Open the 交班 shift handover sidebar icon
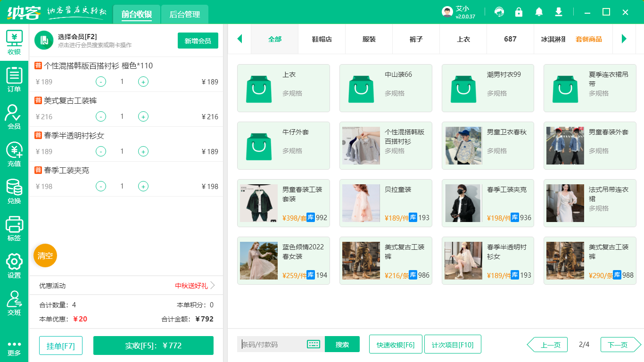Image resolution: width=644 pixels, height=362 pixels. pyautogui.click(x=14, y=304)
